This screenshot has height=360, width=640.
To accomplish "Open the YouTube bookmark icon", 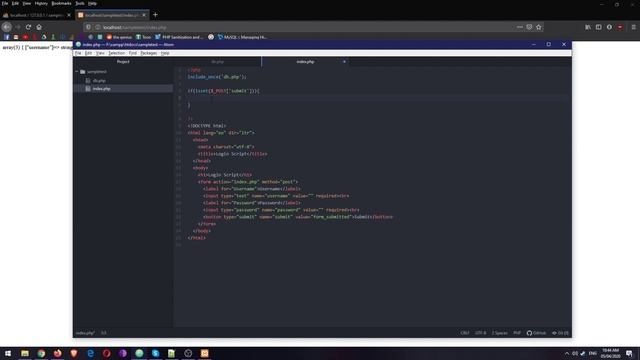I will 25,37.
